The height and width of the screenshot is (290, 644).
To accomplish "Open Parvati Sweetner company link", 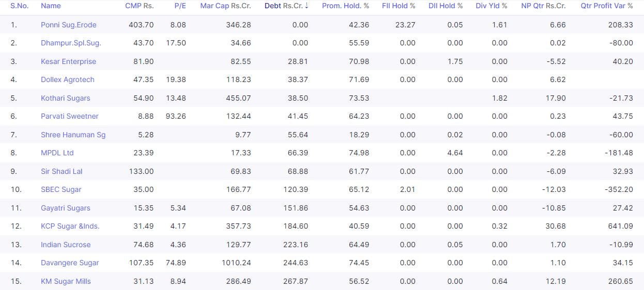I will click(x=69, y=116).
